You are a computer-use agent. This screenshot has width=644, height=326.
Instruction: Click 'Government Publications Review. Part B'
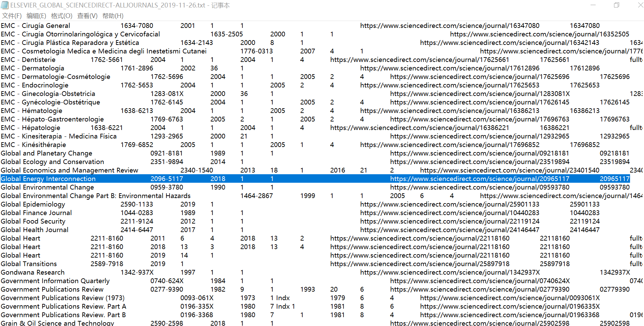point(63,315)
